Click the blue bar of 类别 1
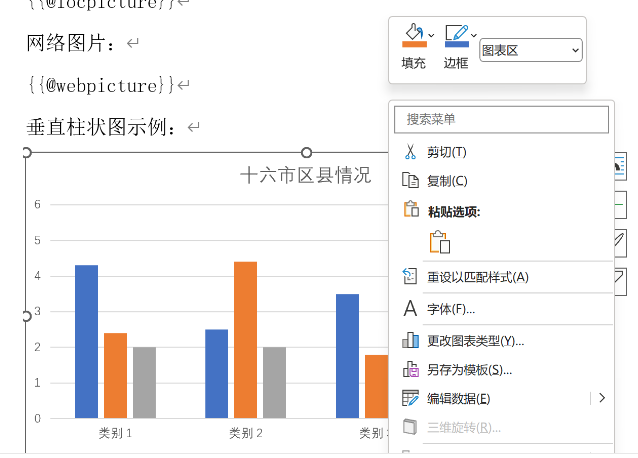The width and height of the screenshot is (638, 458). (x=86, y=342)
